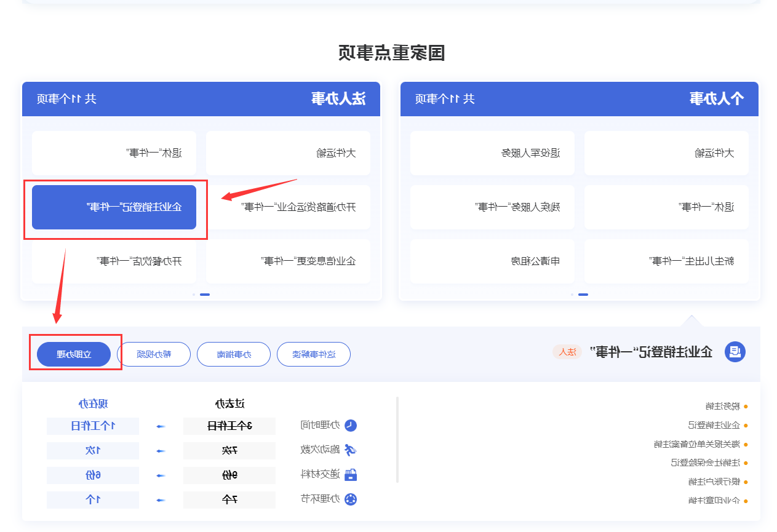The image size is (777, 532).
Task: Open 开办餐饮店"一件事" card
Action: (x=114, y=261)
